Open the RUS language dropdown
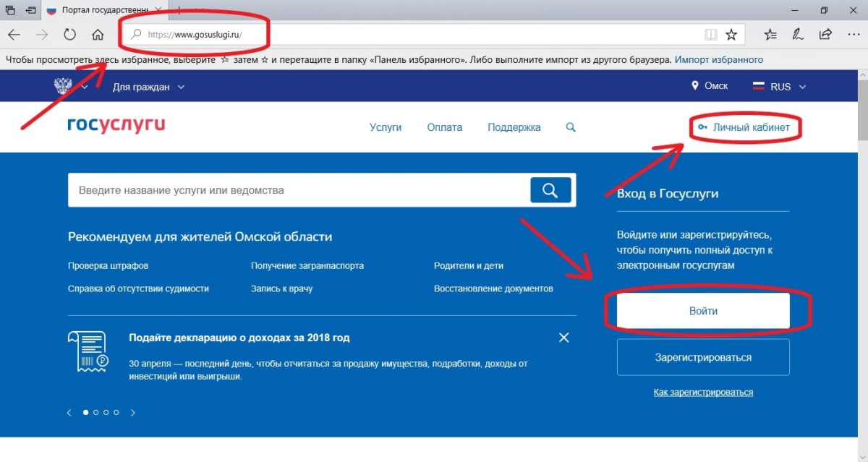This screenshot has height=462, width=868. pos(780,87)
